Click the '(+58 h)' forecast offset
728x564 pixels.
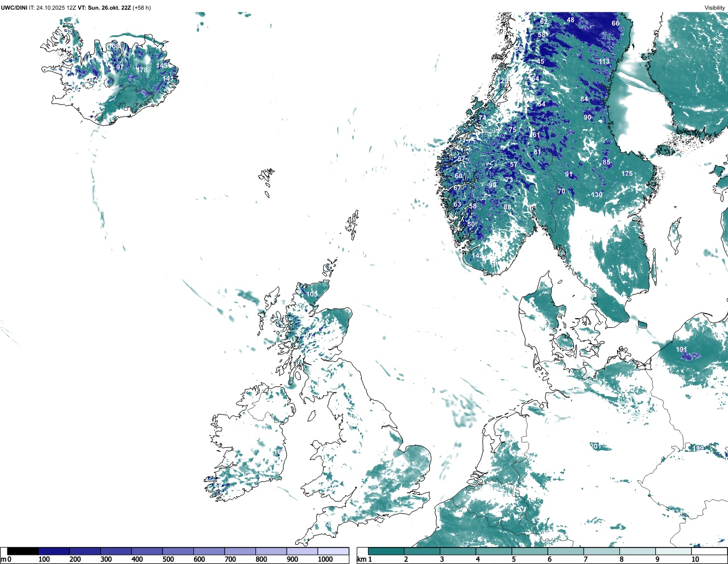[142, 7]
